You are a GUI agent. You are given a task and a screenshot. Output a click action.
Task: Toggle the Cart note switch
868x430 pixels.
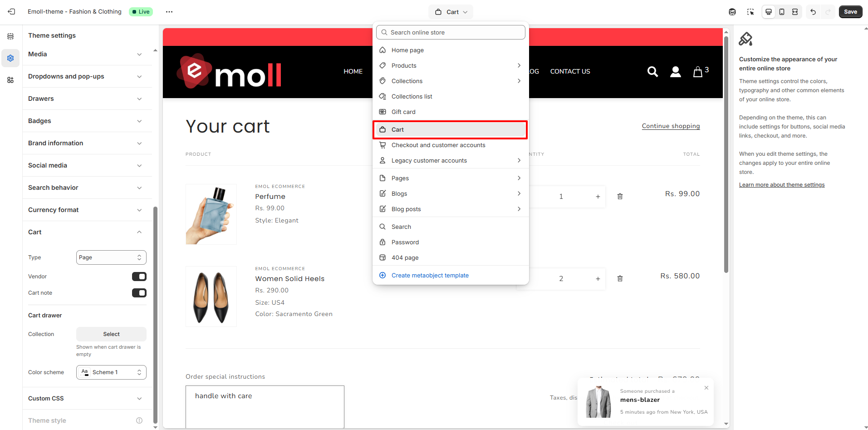(x=139, y=293)
